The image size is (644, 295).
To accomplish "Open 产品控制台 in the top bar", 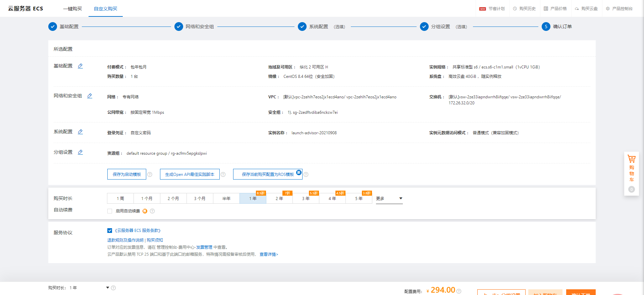I will (619, 9).
